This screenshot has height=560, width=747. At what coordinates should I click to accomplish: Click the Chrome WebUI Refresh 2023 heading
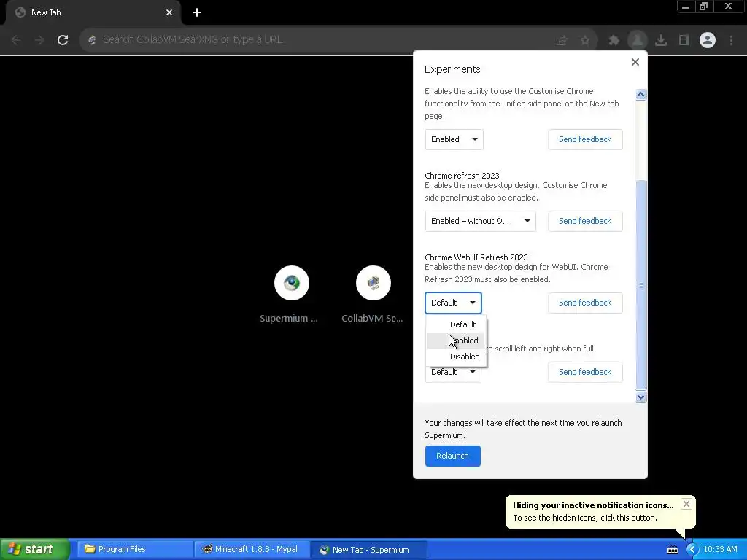pyautogui.click(x=476, y=257)
